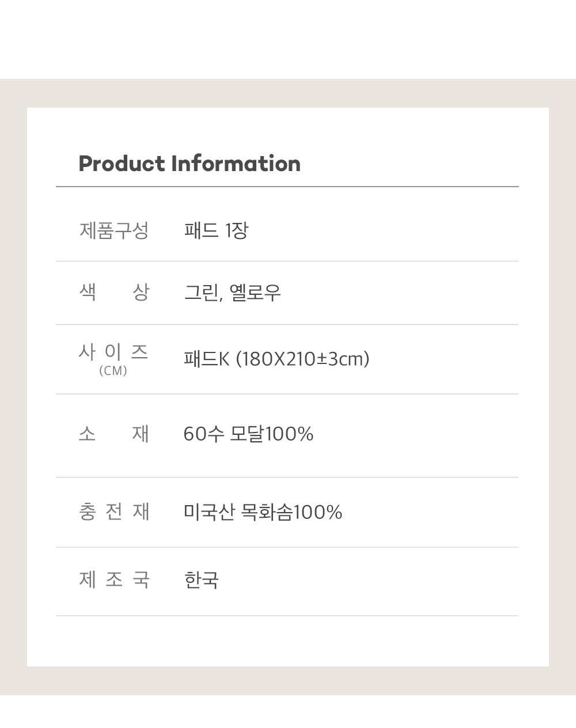
Task: Click the 60수 모달100% material text
Action: coord(248,433)
